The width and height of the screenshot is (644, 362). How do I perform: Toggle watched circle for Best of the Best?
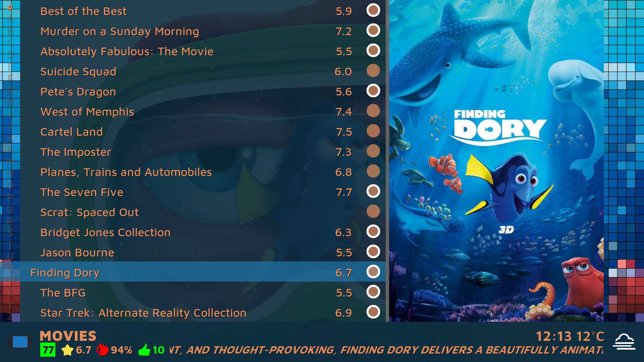point(373,10)
